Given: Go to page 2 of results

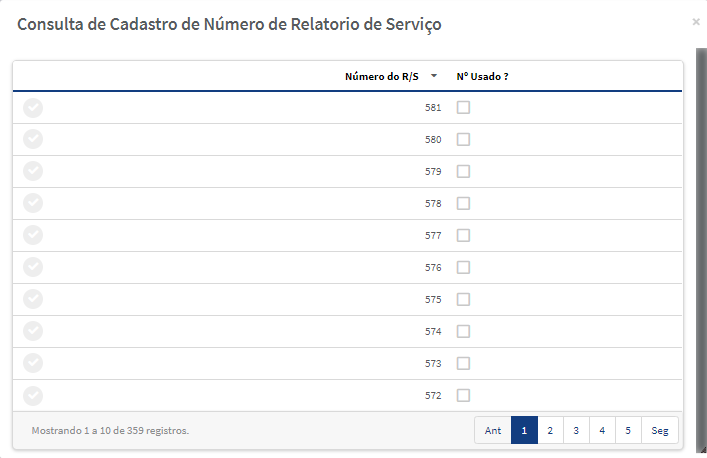Looking at the screenshot, I should pos(550,431).
